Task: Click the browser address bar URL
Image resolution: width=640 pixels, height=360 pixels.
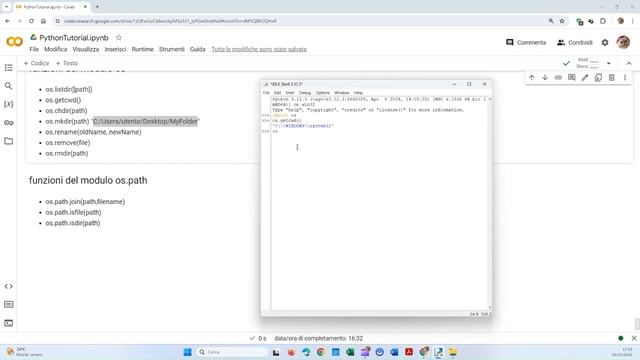Action: 170,21
